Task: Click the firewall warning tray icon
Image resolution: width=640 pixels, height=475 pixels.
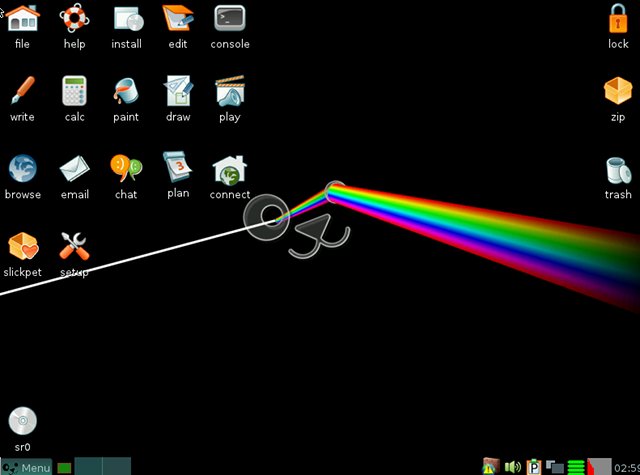Action: tap(491, 466)
